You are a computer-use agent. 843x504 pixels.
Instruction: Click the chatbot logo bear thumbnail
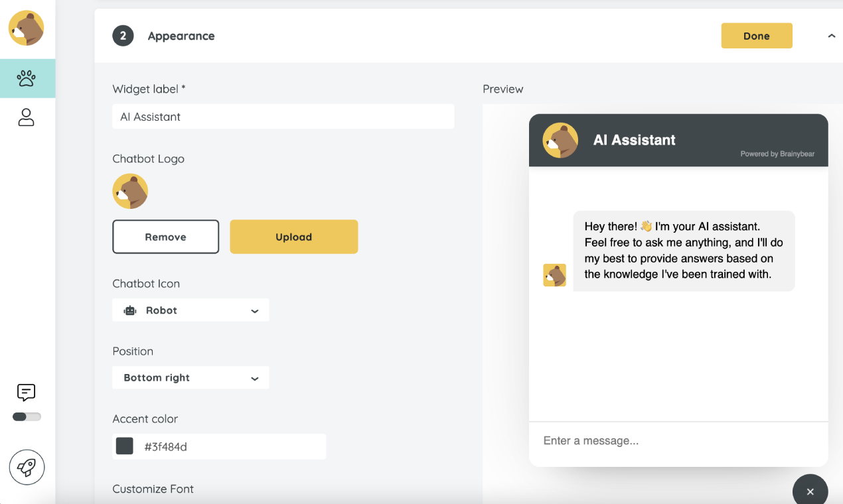[130, 192]
